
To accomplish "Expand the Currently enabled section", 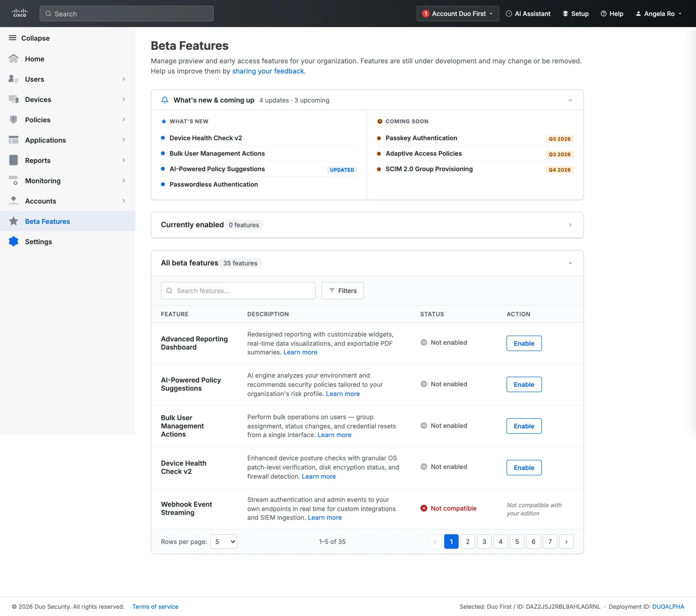I will [x=570, y=225].
